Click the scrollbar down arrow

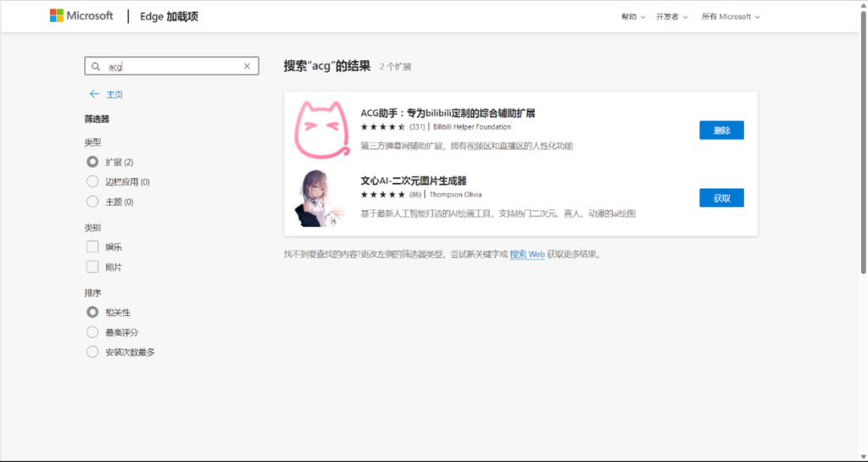(x=863, y=457)
